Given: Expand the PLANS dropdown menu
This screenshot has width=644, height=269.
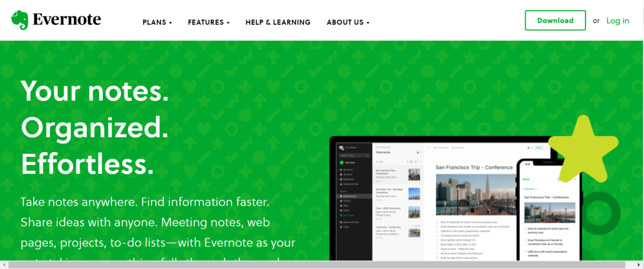Looking at the screenshot, I should coord(157,22).
